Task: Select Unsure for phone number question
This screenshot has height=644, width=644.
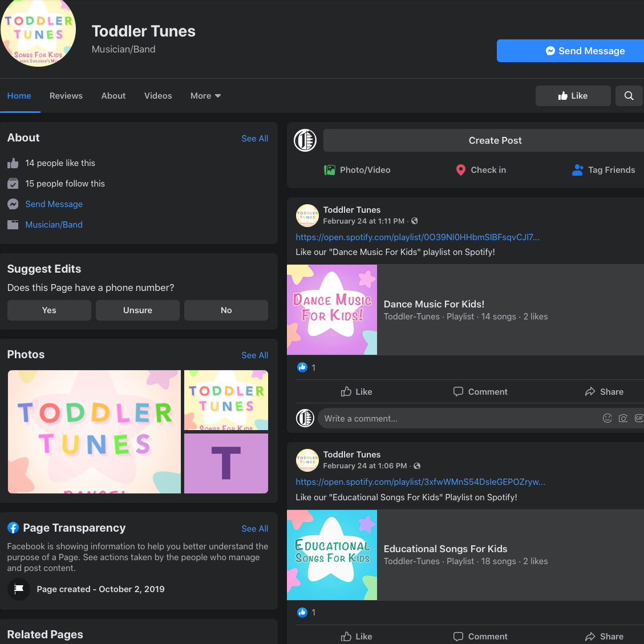Action: point(137,310)
